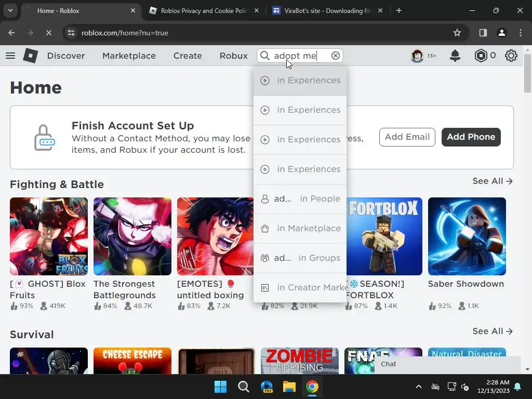This screenshot has width=532, height=399.
Task: Open the notifications bell in Roblox header
Action: click(x=455, y=56)
